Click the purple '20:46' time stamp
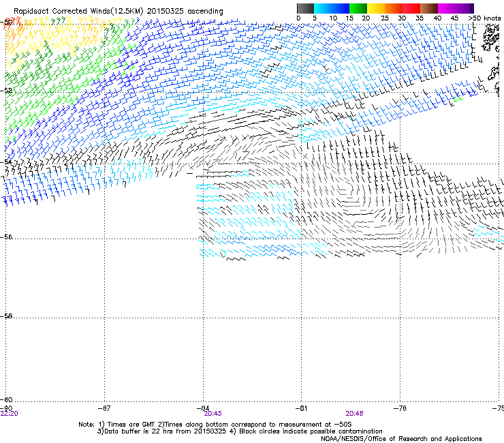 tap(355, 414)
